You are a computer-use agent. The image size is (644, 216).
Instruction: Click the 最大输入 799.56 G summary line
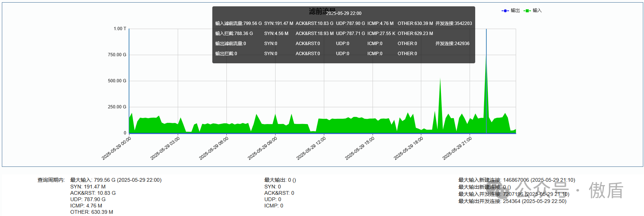[x=116, y=180]
